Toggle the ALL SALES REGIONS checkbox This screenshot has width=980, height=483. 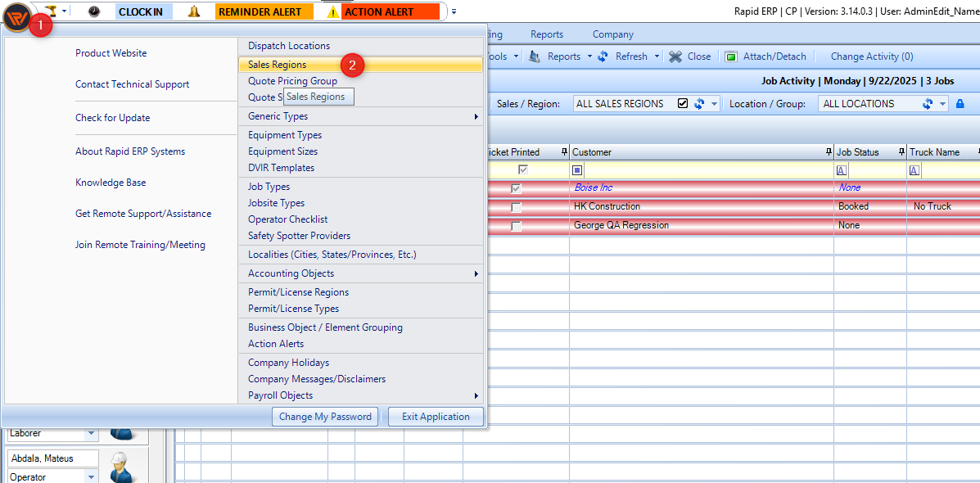683,104
